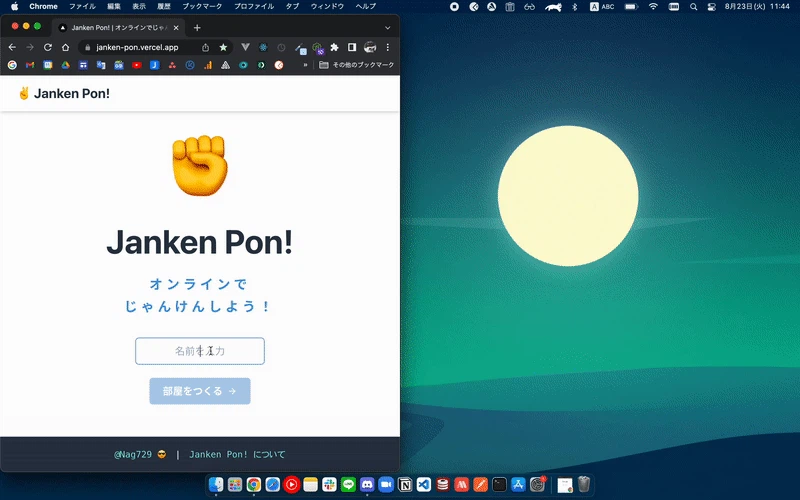This screenshot has height=500, width=800.
Task: Open App Store from the Dock
Action: (x=518, y=484)
